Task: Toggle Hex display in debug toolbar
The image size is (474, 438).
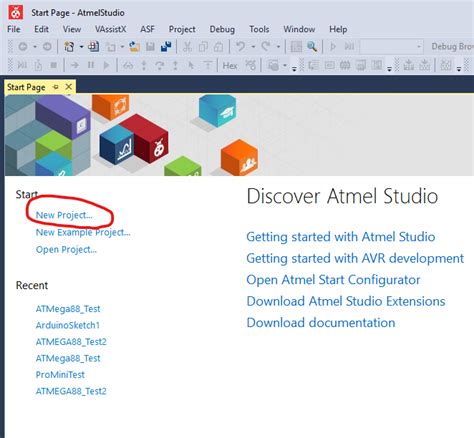Action: coord(230,66)
